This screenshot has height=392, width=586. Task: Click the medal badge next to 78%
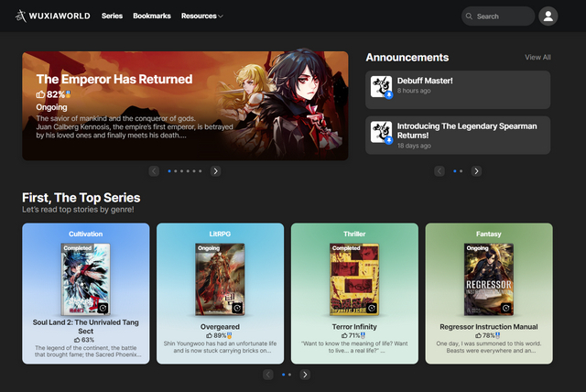pyautogui.click(x=497, y=335)
